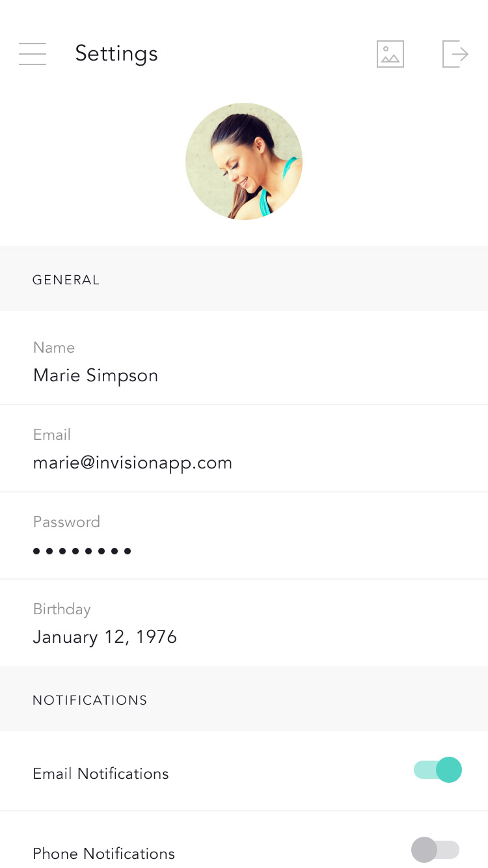Tap the circular profile photo
This screenshot has width=488, height=868.
point(244,161)
